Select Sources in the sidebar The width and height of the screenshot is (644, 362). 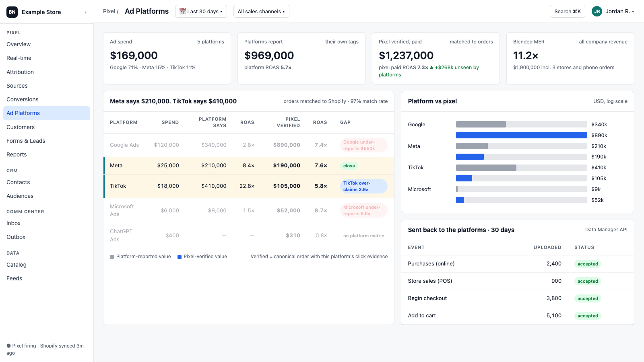tap(47, 86)
